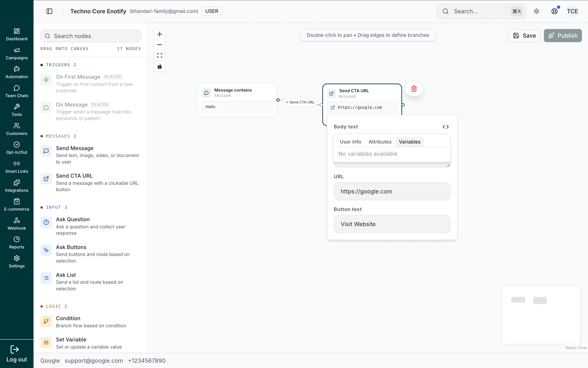Zoom out of the canvas

click(160, 45)
